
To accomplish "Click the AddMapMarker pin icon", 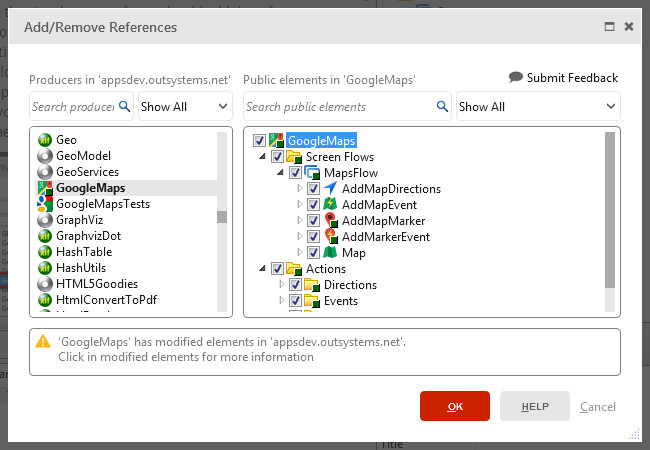I will (330, 221).
